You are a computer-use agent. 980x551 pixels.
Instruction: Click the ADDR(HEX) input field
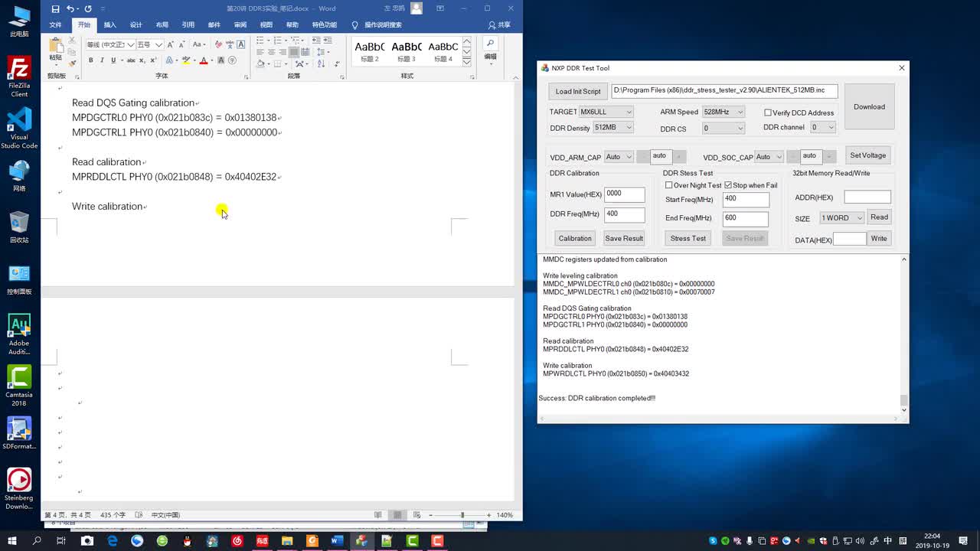click(x=867, y=197)
